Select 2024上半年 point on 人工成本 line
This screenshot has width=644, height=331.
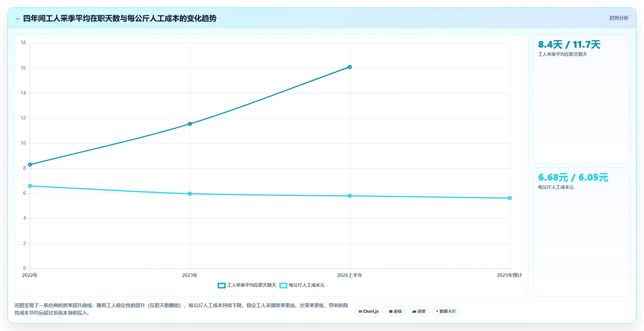click(x=350, y=196)
